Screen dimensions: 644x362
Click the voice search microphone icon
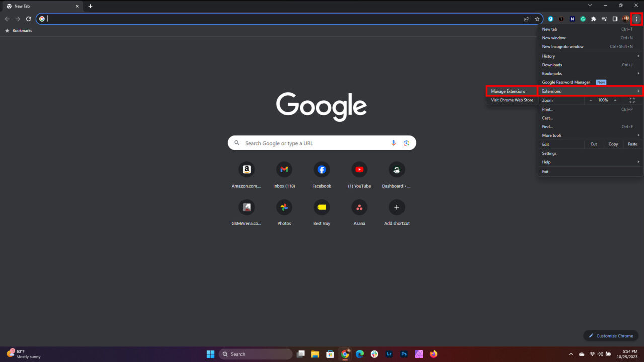pyautogui.click(x=393, y=143)
